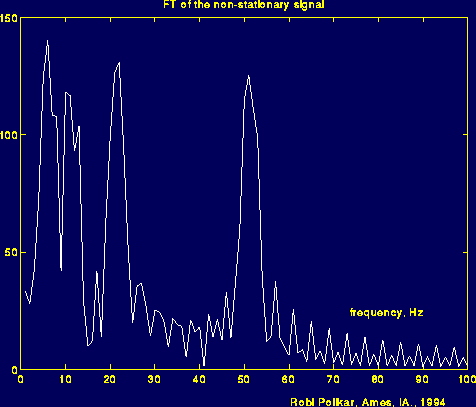Click the x-axis tick label 60
The image size is (476, 407).
coord(288,379)
